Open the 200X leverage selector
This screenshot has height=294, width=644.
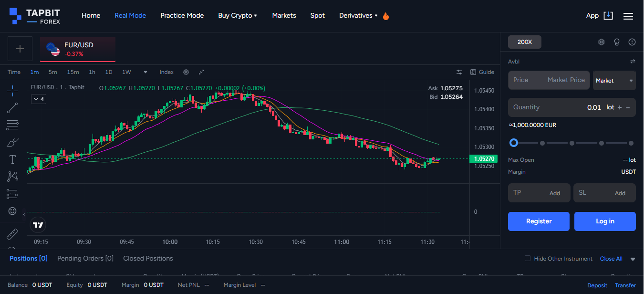point(525,42)
